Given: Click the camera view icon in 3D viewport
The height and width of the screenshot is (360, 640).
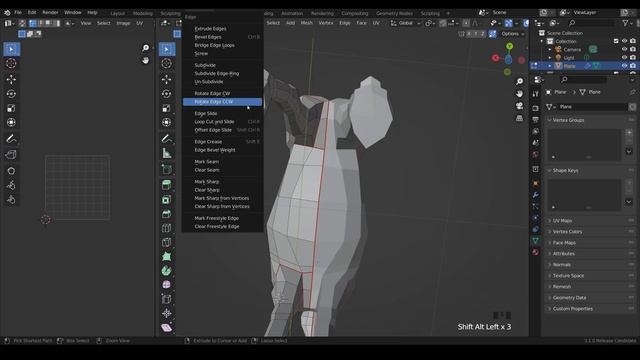Looking at the screenshot, I should [x=520, y=106].
